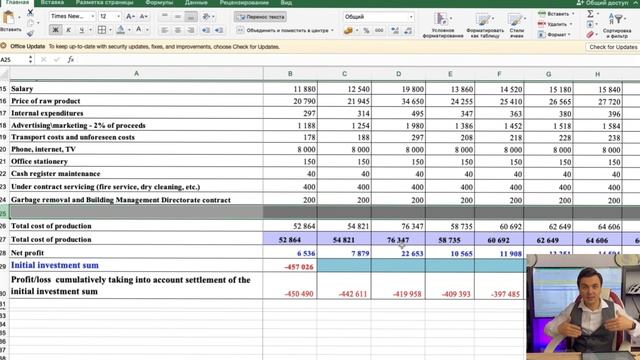Click the Paste clipboard icon
640x360 pixels.
pos(8,18)
